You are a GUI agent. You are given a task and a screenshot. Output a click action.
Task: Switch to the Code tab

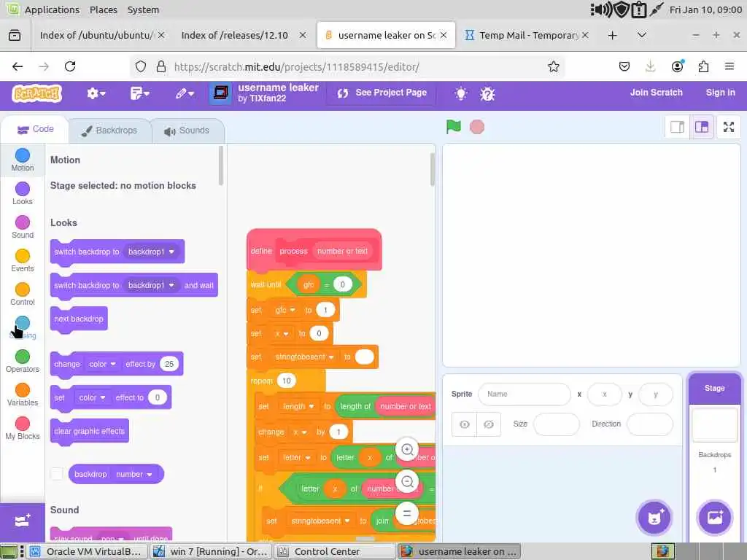click(35, 129)
